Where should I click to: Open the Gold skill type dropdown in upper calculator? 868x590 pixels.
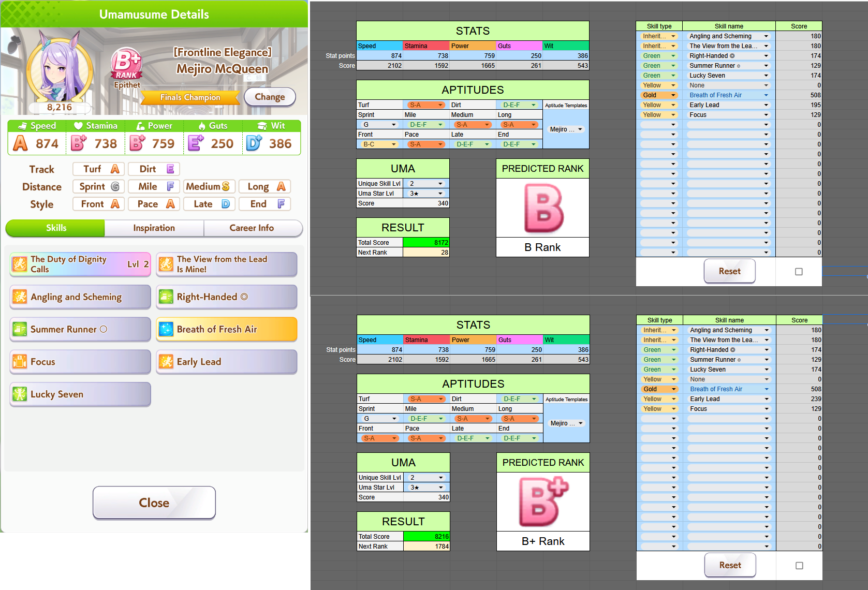(659, 95)
